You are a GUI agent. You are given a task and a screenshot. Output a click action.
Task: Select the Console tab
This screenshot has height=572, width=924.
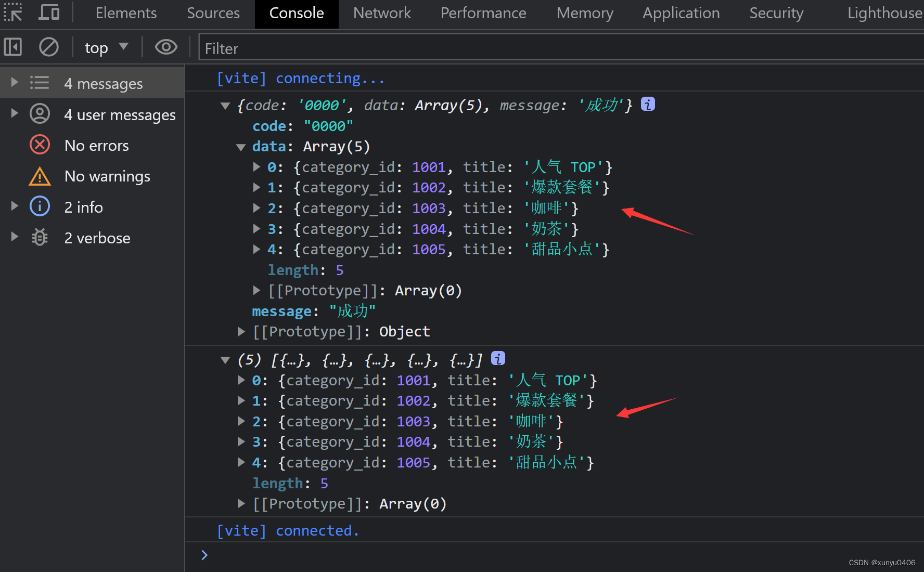(x=297, y=13)
